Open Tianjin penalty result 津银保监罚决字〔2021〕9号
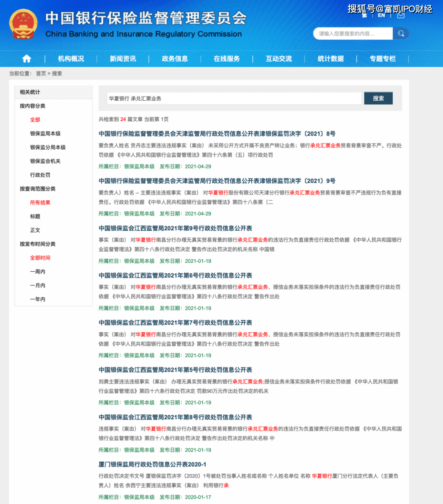Viewport: 443px width, 504px height. click(x=217, y=181)
